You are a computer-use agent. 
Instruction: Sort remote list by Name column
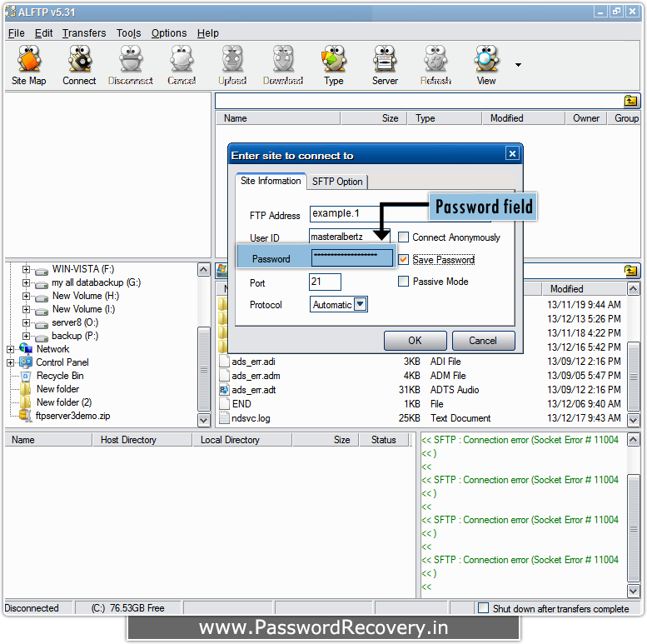[x=278, y=118]
